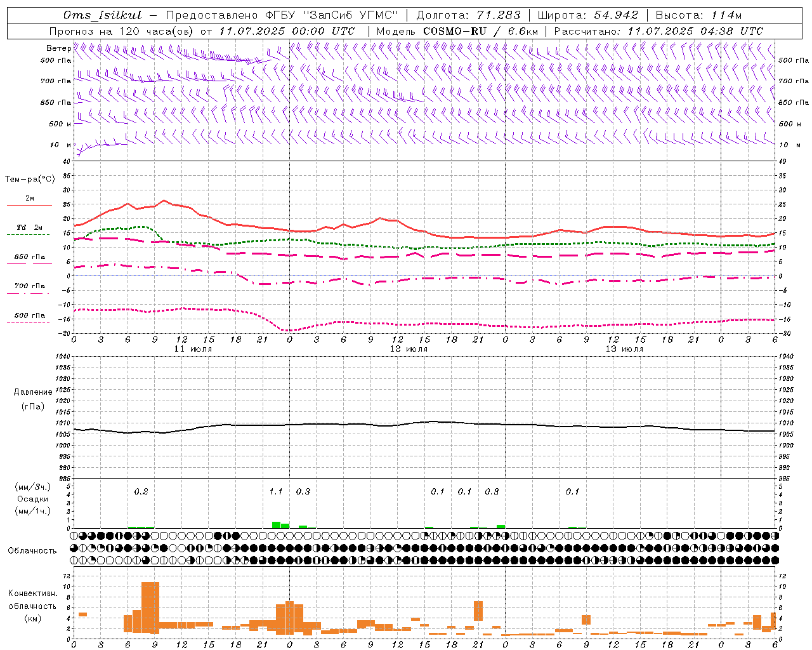Screen dimensions: 812x650
Task: Click the 'Ветер' wind panel label
Action: click(58, 48)
